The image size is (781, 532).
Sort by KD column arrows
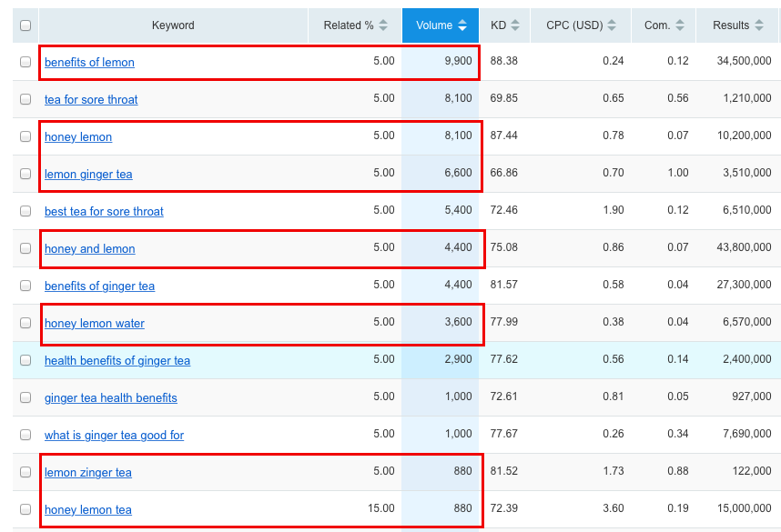(x=516, y=25)
